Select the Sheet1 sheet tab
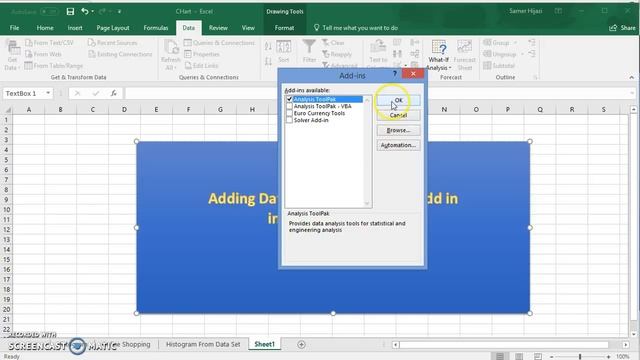Viewport: 640px width, 360px height. pyautogui.click(x=264, y=344)
